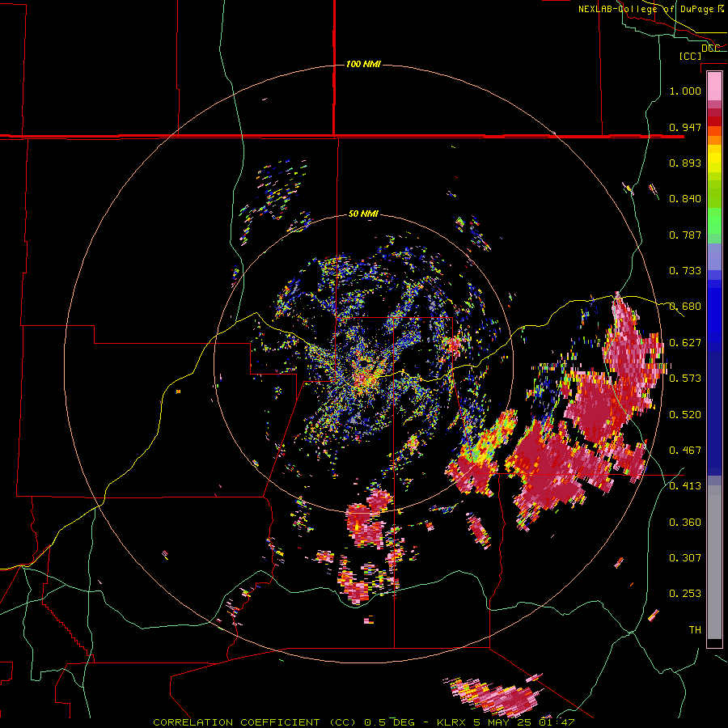The height and width of the screenshot is (728, 728).
Task: Click the 0.573 legend value
Action: 685,378
